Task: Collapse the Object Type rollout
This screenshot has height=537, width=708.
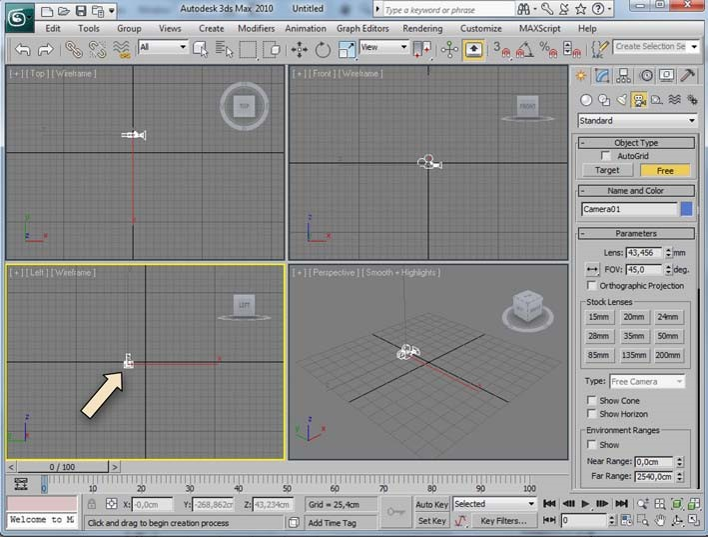Action: (636, 143)
